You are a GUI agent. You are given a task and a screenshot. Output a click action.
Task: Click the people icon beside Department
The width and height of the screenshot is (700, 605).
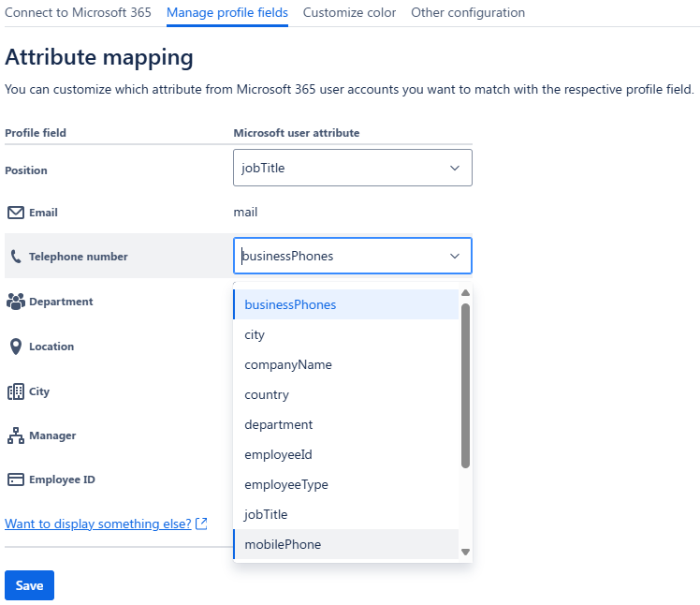(x=15, y=302)
